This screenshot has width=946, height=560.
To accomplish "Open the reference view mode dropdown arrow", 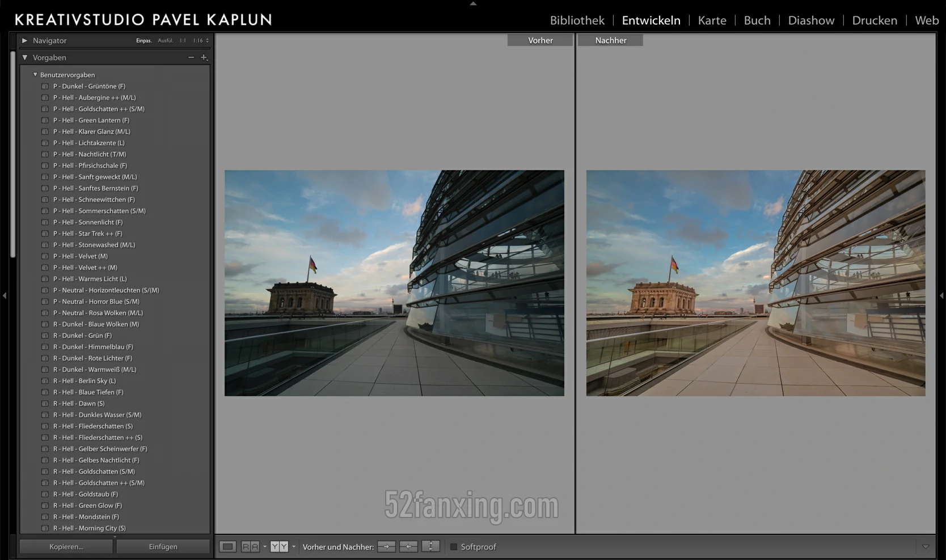I will [264, 547].
